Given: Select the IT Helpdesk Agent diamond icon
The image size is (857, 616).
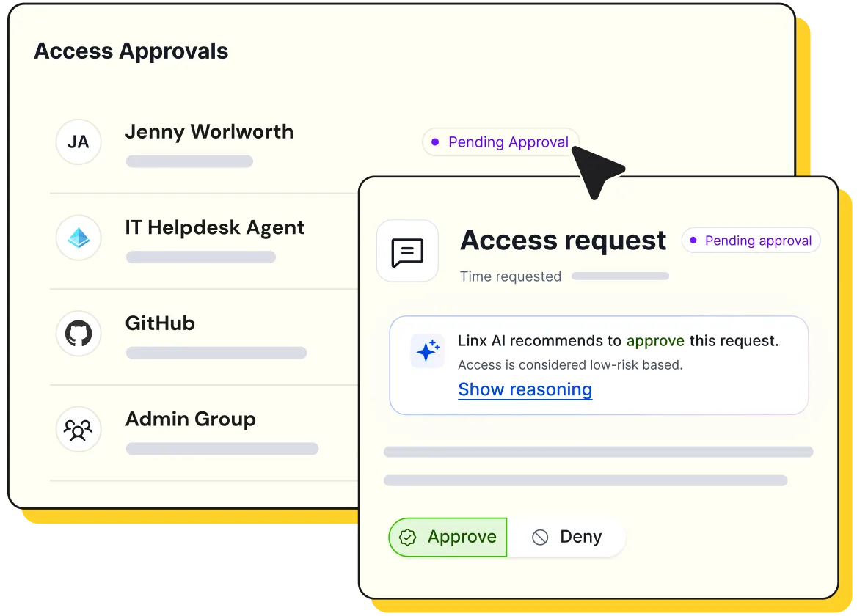Looking at the screenshot, I should click(x=79, y=238).
